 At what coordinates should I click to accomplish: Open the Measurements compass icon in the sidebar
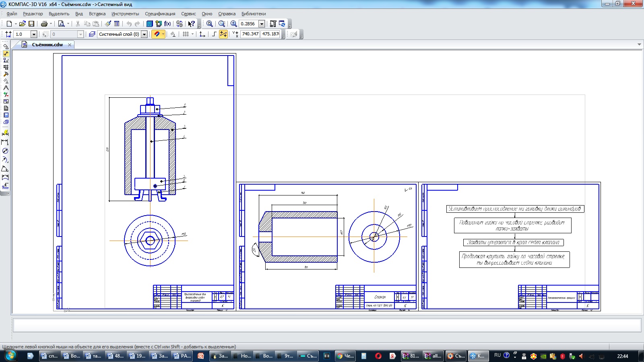point(6,87)
